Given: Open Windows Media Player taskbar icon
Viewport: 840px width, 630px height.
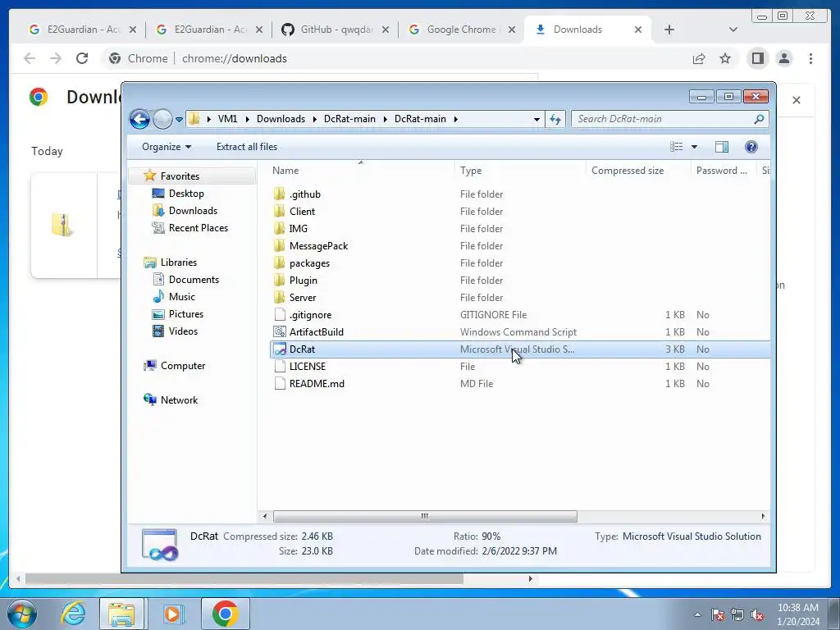Looking at the screenshot, I should coord(172,614).
